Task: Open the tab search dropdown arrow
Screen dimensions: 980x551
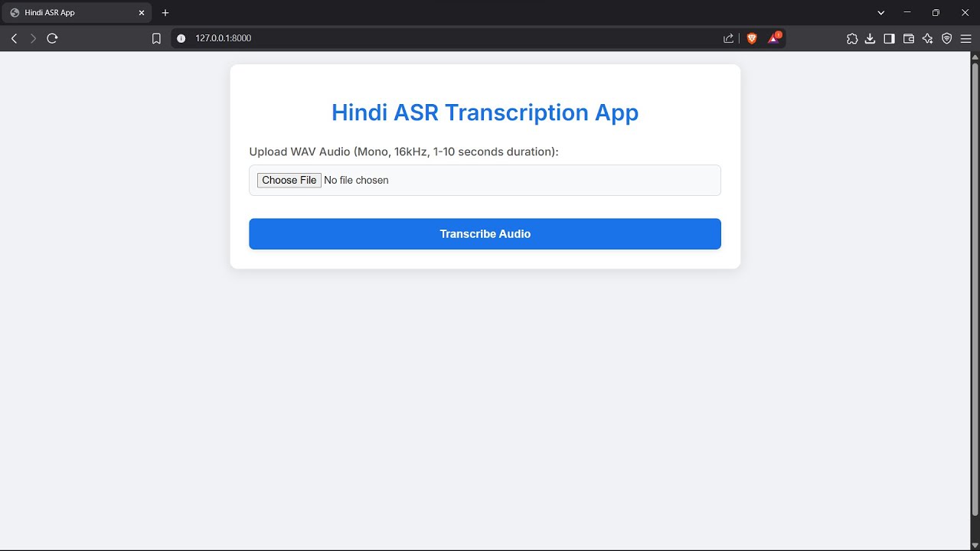Action: [x=881, y=13]
